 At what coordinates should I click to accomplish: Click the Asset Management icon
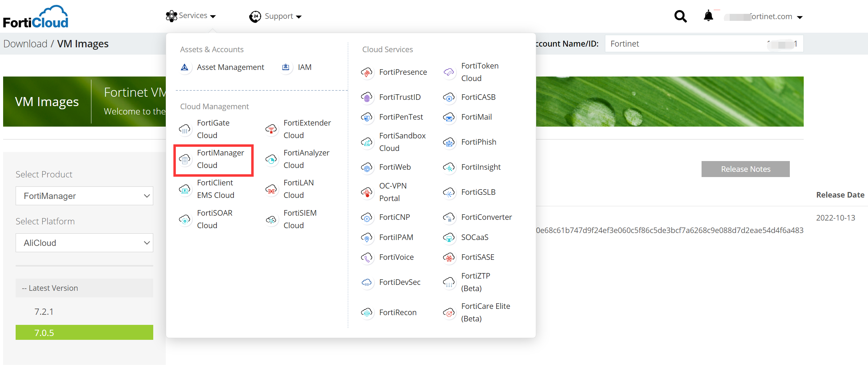185,67
